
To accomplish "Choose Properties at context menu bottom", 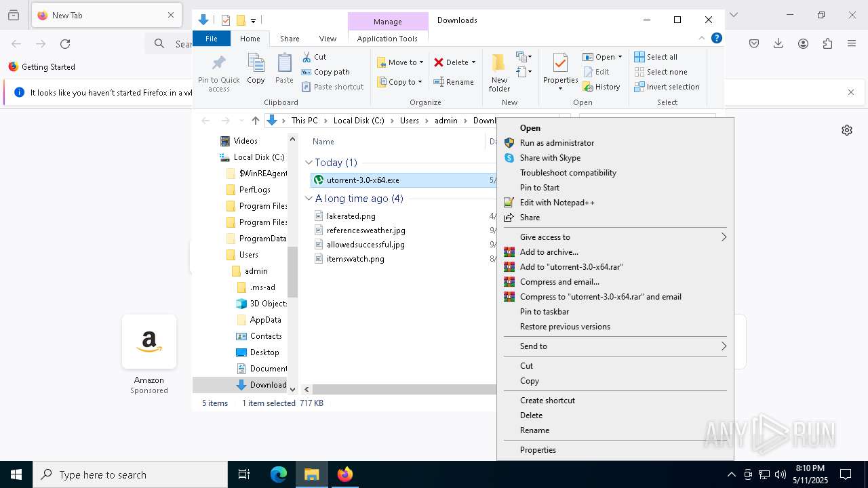I will (615, 450).
